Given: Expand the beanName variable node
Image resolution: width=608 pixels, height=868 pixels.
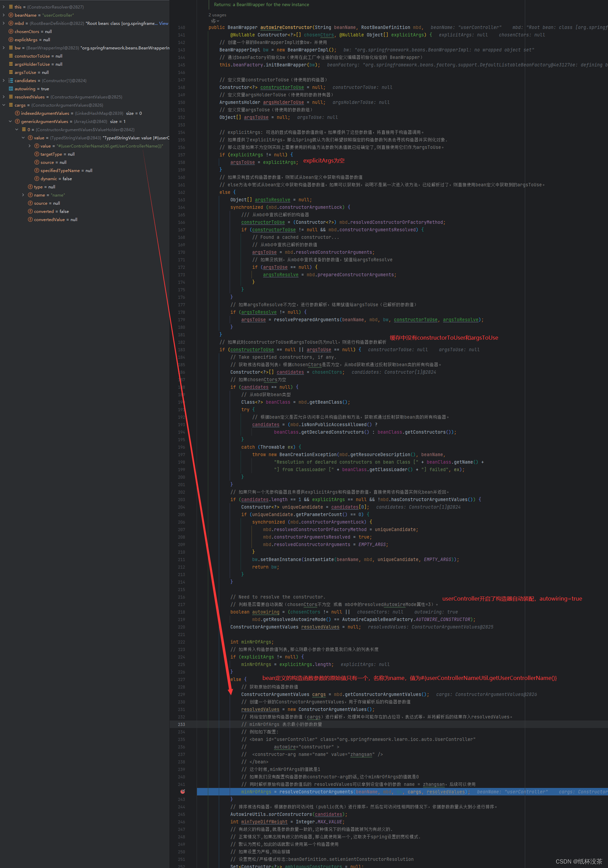Looking at the screenshot, I should tap(4, 15).
